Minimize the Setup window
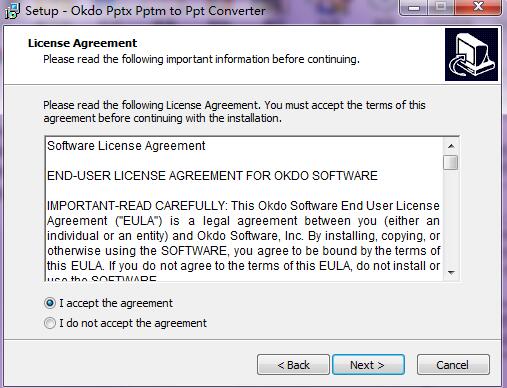 [414, 8]
